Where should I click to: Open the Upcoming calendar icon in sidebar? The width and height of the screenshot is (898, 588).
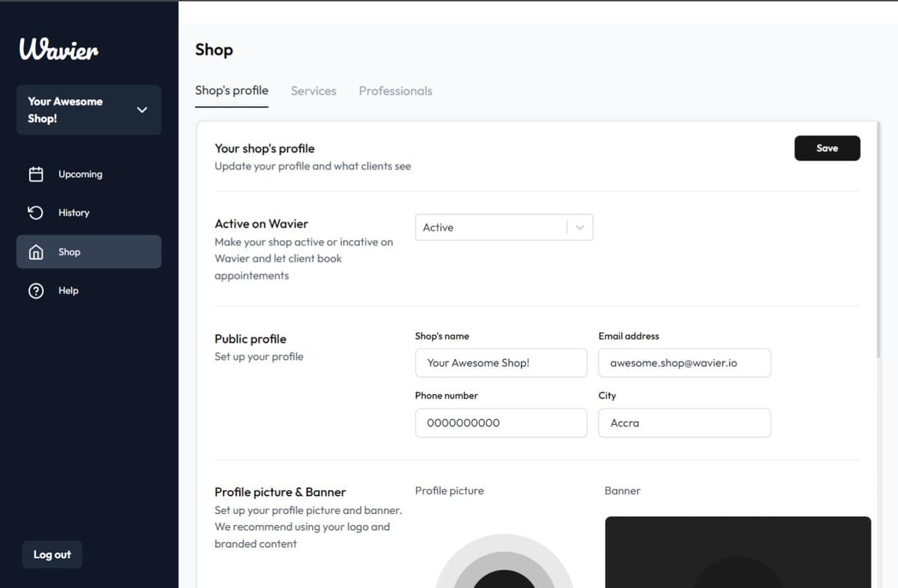click(36, 174)
